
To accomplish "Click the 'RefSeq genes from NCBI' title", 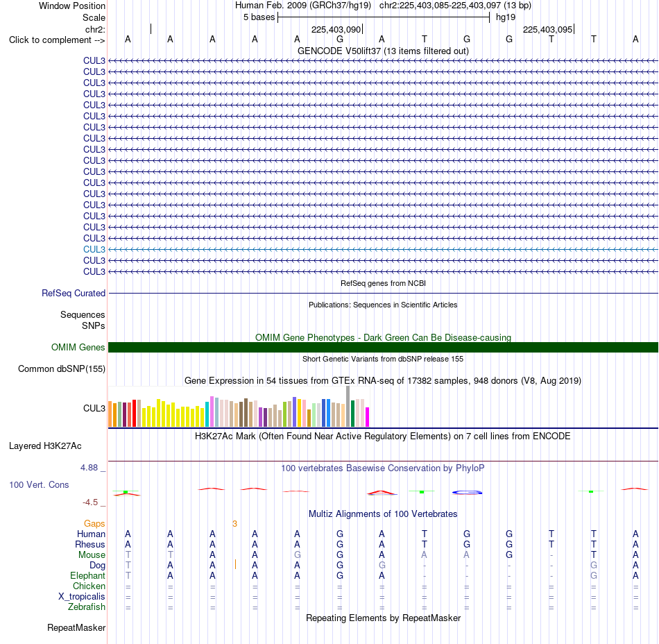I will 383,283.
